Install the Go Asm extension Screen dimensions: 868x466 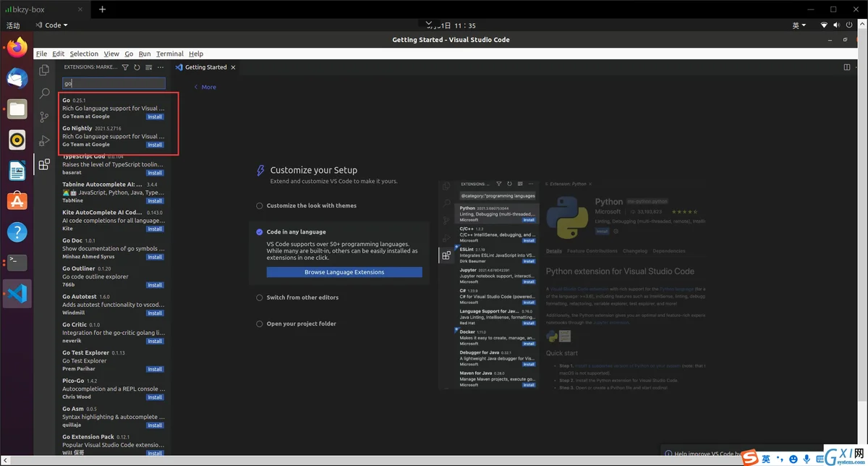(155, 425)
